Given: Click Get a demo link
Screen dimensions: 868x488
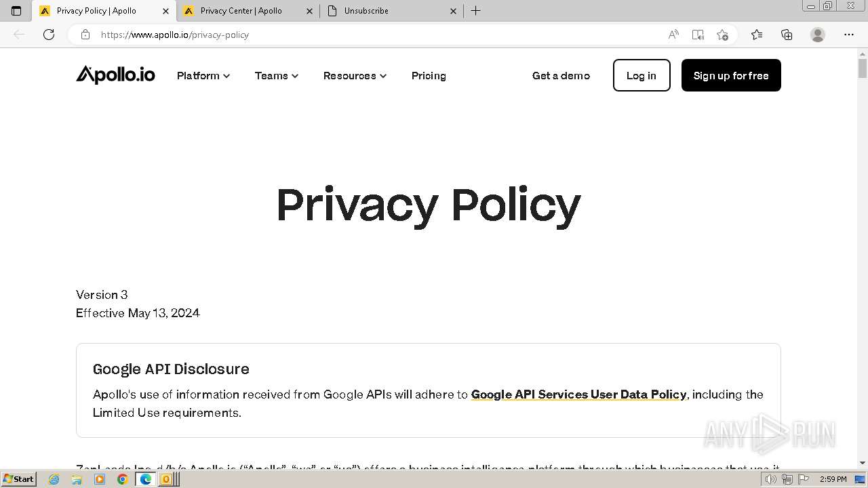Looking at the screenshot, I should [x=561, y=75].
